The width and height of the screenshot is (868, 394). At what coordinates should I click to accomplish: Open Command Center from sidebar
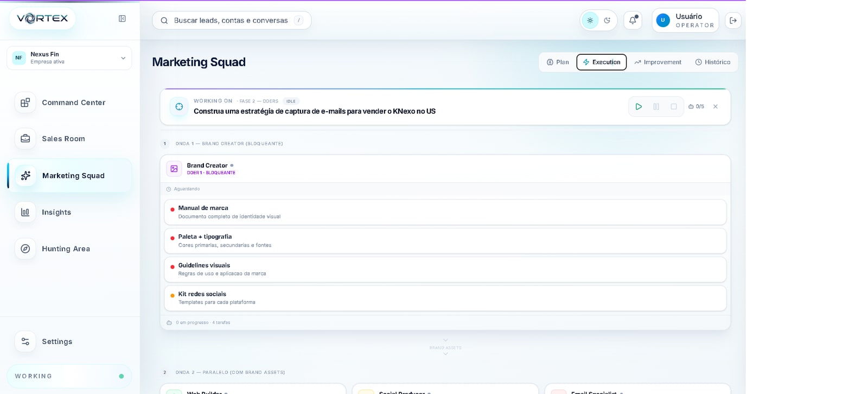(69, 102)
